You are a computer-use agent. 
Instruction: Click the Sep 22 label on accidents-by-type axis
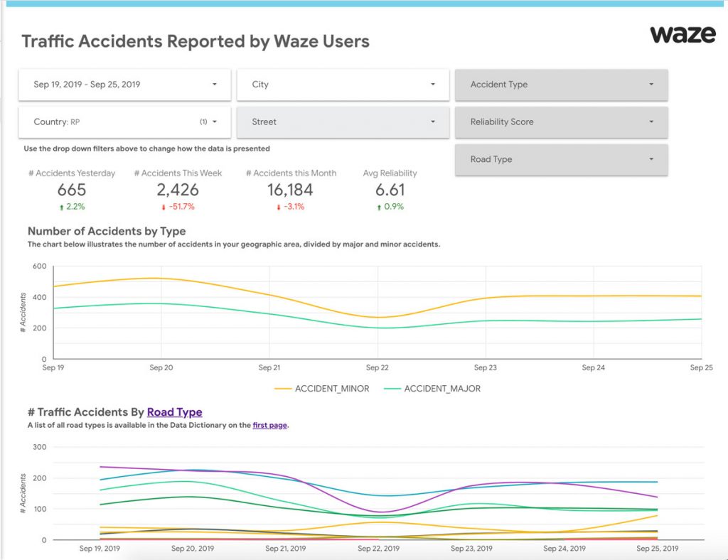tap(377, 368)
